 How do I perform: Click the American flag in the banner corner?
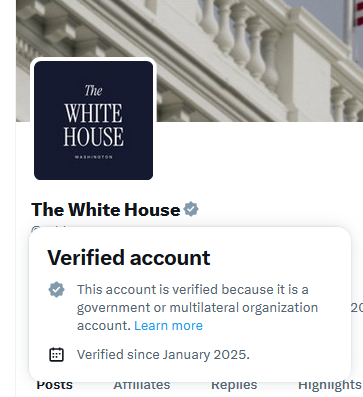pyautogui.click(x=358, y=13)
